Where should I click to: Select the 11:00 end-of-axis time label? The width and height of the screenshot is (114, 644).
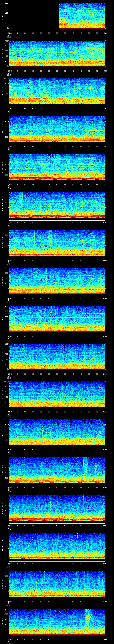tap(105, 260)
